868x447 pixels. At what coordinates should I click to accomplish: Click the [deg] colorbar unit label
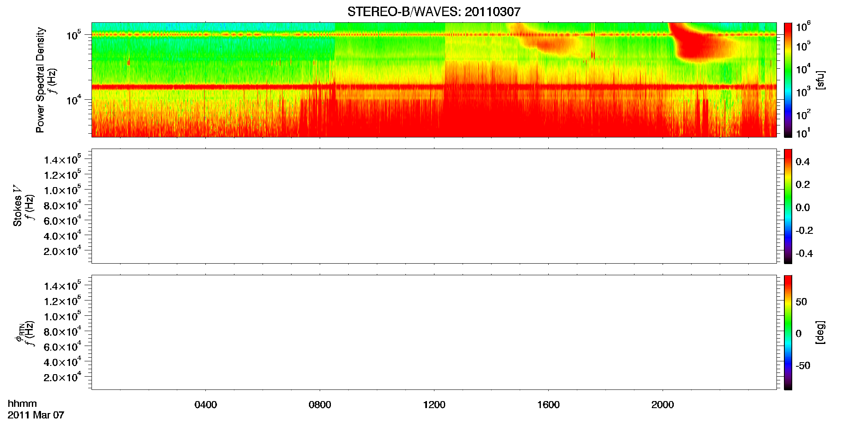pos(820,332)
